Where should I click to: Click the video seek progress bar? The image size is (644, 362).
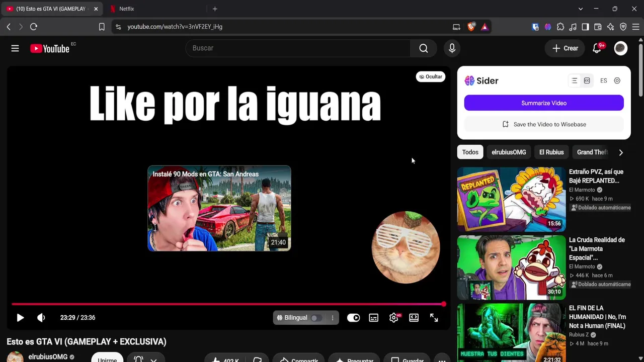[x=228, y=304]
